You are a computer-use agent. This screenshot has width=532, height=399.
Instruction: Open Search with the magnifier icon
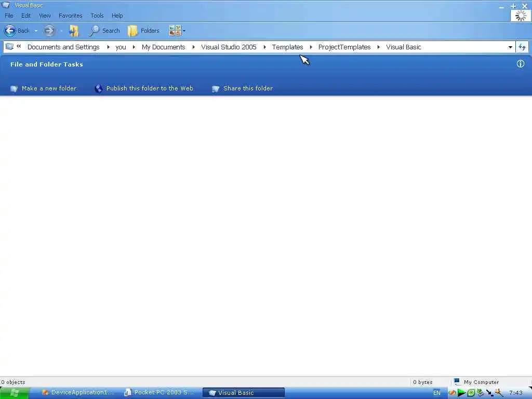[x=94, y=31]
